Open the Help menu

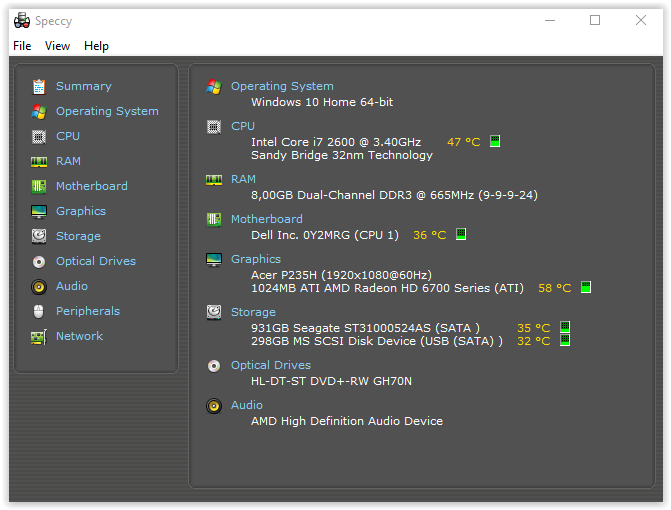[96, 46]
